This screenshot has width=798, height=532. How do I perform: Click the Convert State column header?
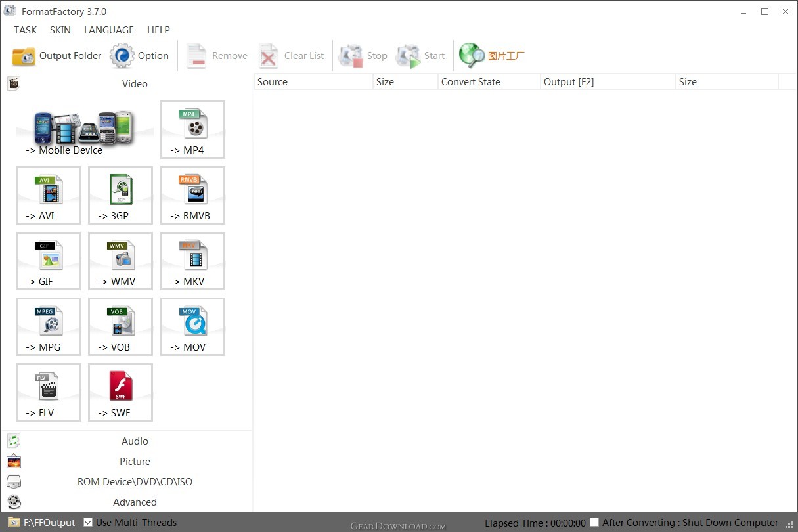pyautogui.click(x=489, y=82)
